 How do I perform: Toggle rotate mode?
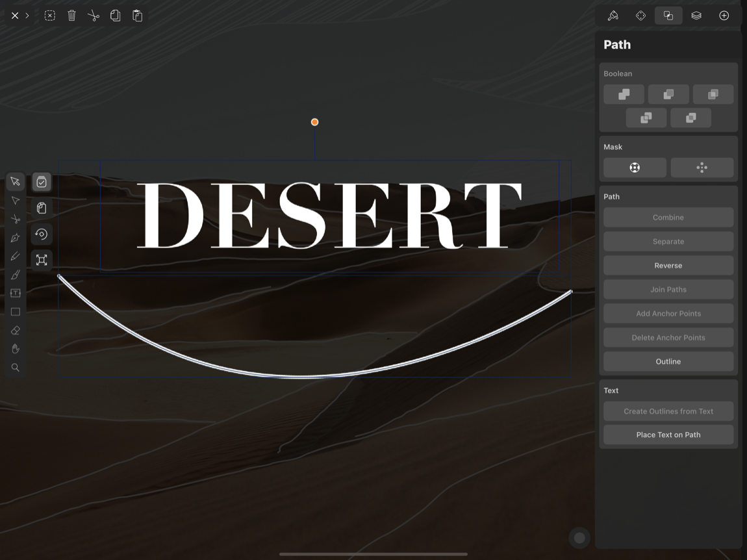coord(42,234)
